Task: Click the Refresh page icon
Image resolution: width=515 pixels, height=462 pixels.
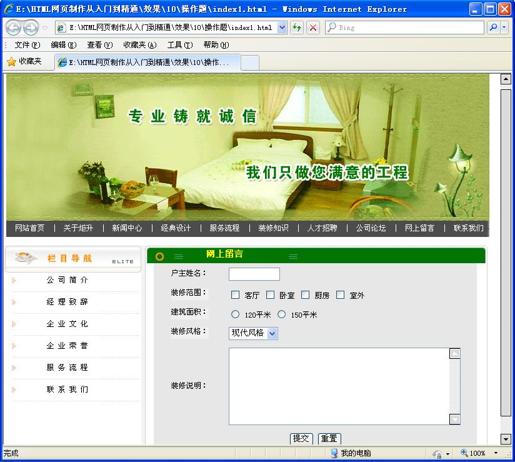Action: pyautogui.click(x=296, y=28)
